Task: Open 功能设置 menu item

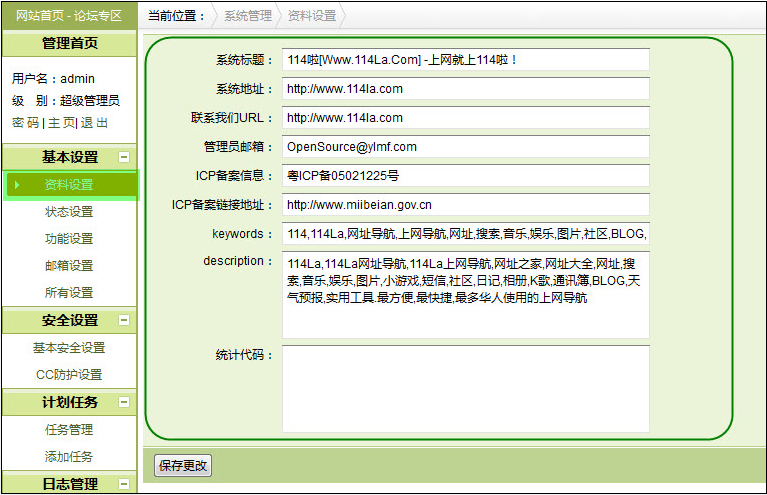Action: pos(69,239)
